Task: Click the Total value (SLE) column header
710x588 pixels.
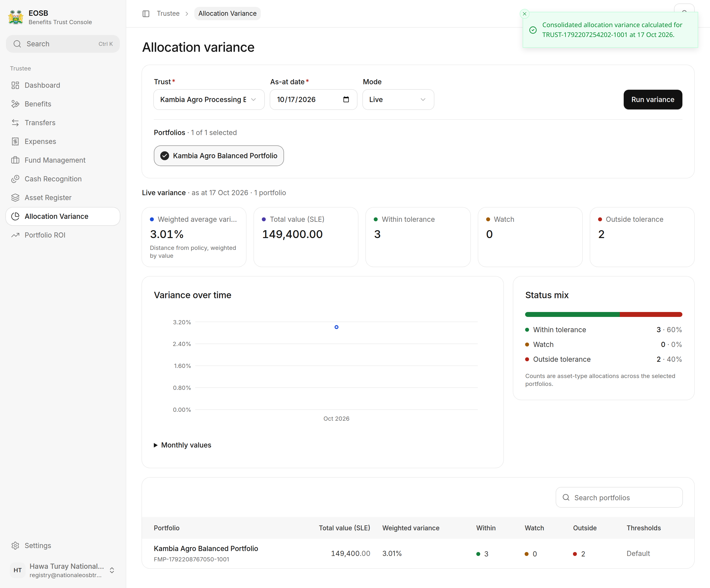Action: 344,528
